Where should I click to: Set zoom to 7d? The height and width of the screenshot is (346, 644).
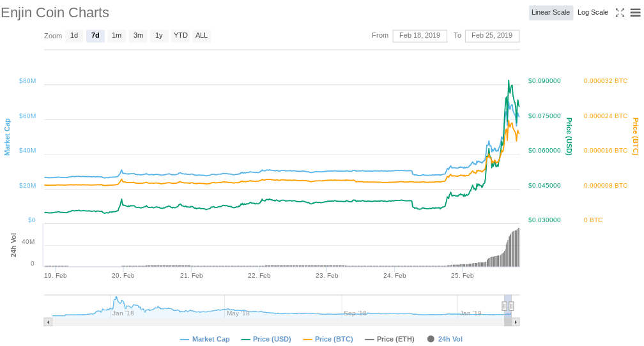95,36
